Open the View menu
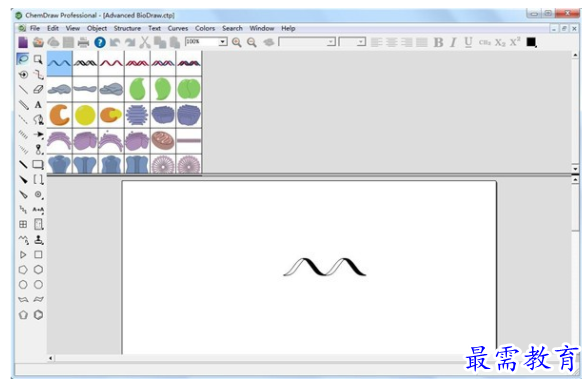 73,28
